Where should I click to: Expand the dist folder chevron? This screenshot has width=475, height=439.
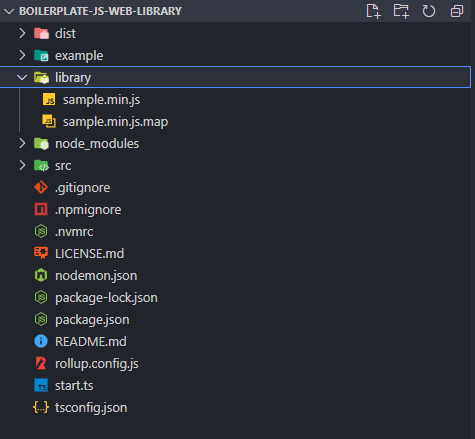22,33
